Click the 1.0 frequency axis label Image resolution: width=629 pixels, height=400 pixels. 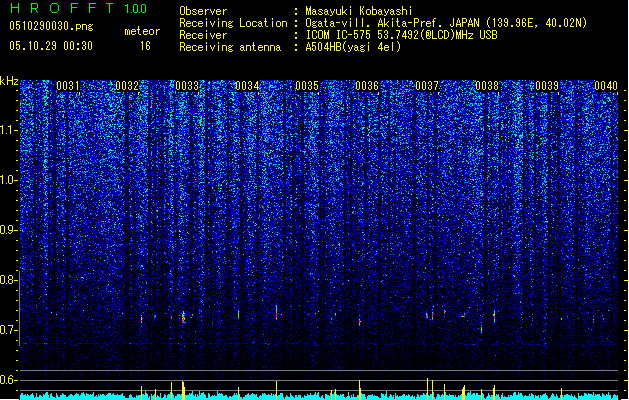(9, 180)
